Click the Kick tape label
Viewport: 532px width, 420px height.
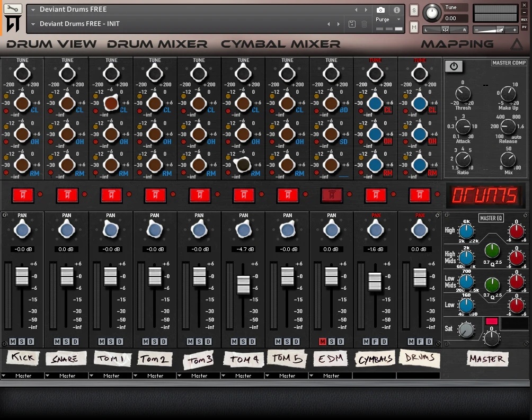click(23, 358)
